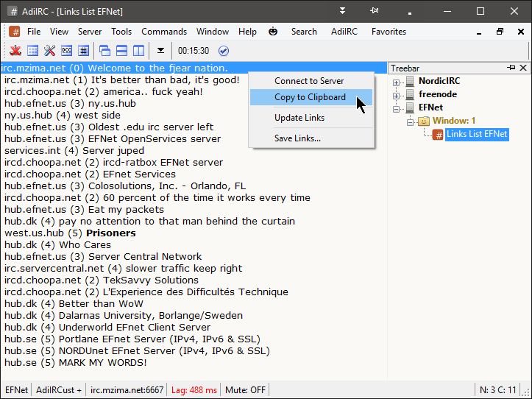Viewport: 532px width, 399px height.
Task: Select row 'irc.servercentral.net (4) slower traffic keep right'
Action: 194,268
